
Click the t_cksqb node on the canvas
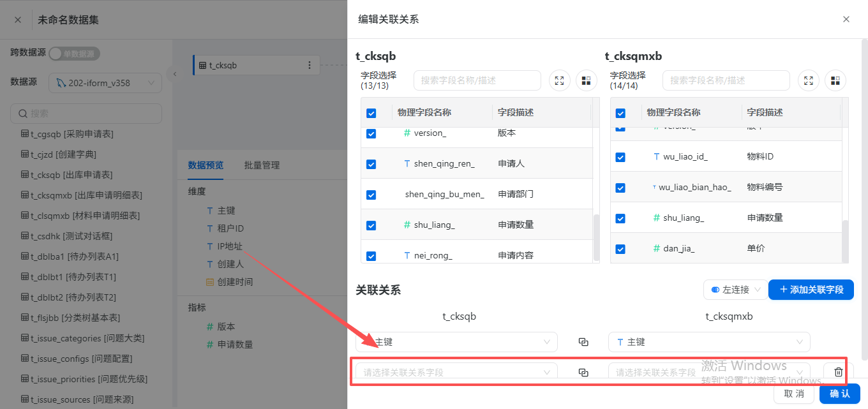255,65
